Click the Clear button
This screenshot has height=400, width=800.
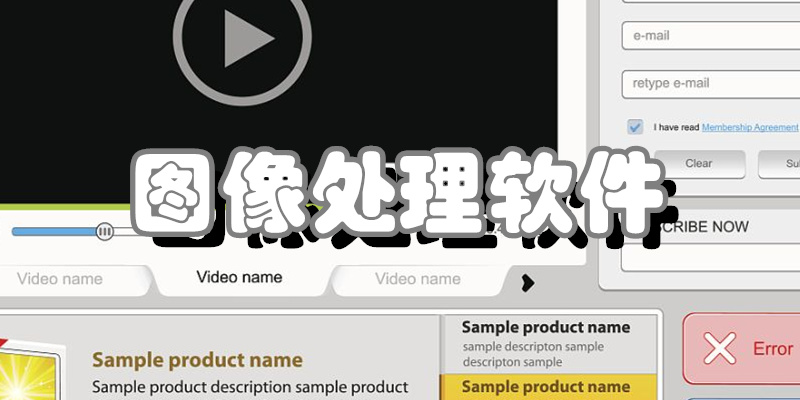click(x=699, y=164)
